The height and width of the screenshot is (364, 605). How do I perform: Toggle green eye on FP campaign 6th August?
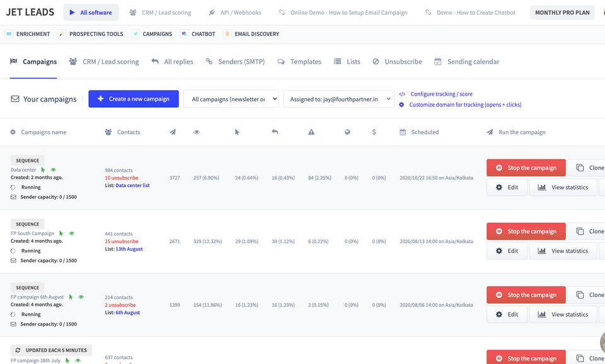pyautogui.click(x=81, y=297)
